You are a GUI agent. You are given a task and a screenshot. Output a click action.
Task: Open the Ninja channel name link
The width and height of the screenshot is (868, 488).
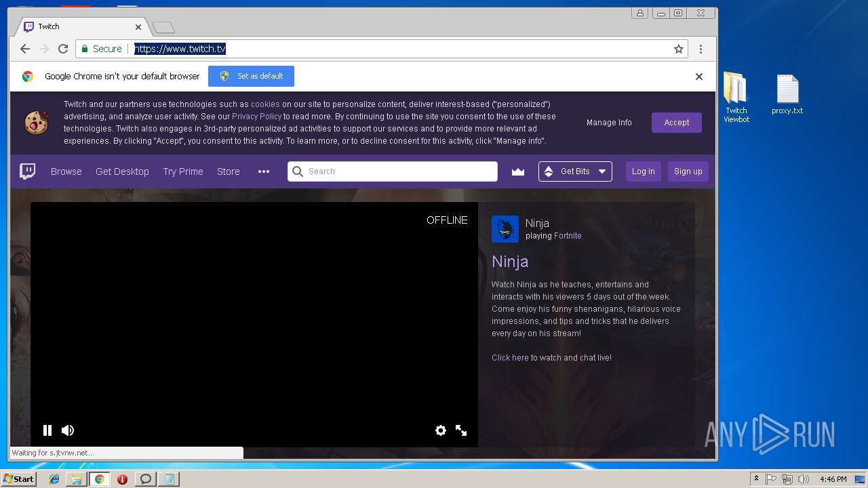click(537, 223)
